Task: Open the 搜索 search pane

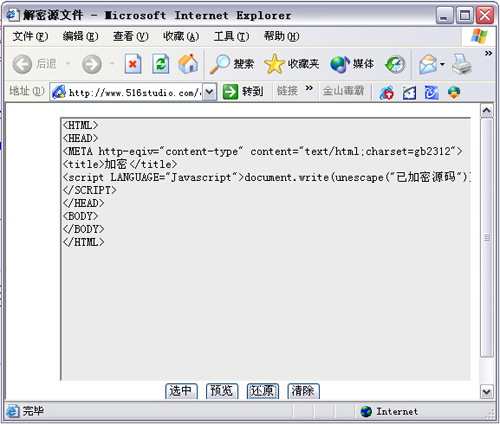Action: tap(232, 64)
